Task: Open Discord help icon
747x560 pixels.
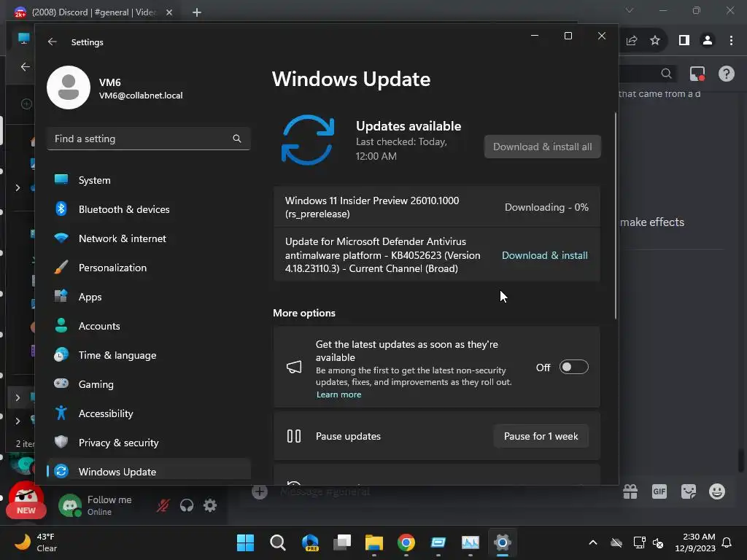Action: (x=727, y=74)
